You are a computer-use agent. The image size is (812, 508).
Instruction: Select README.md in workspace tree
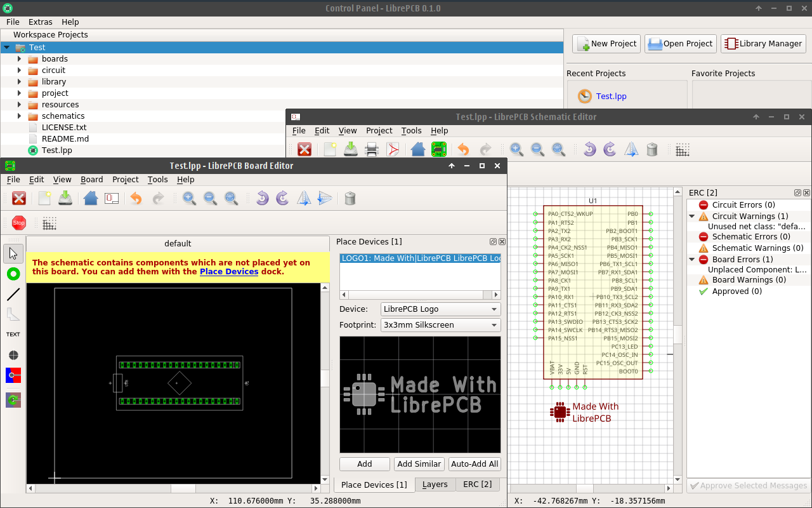tap(65, 139)
